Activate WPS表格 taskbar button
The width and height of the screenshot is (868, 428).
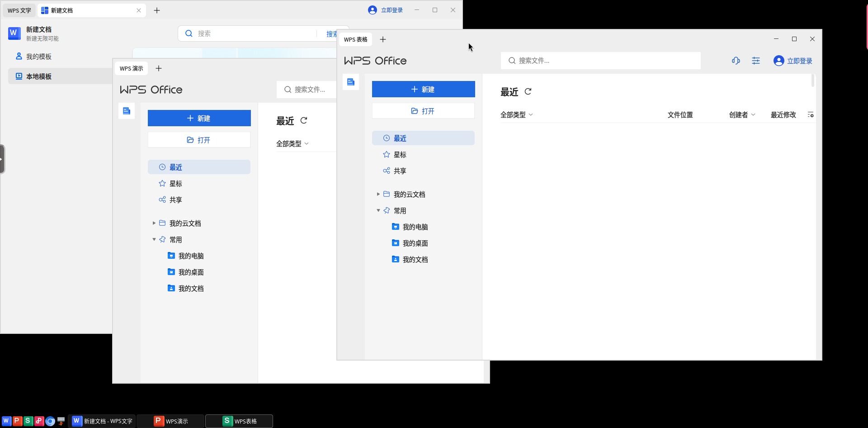[x=239, y=421]
